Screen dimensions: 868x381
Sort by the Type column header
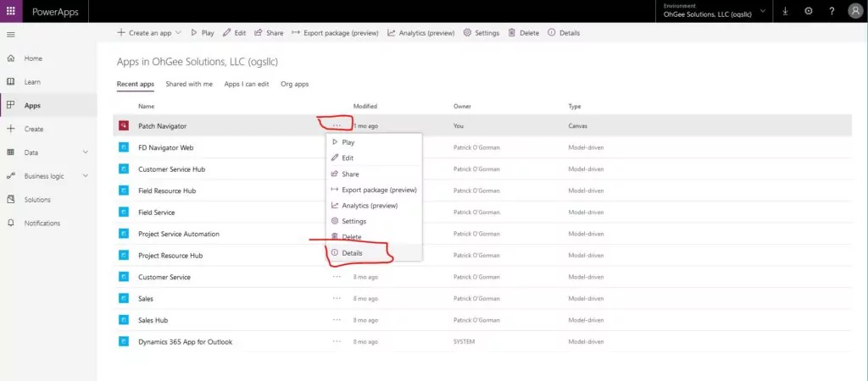coord(575,106)
